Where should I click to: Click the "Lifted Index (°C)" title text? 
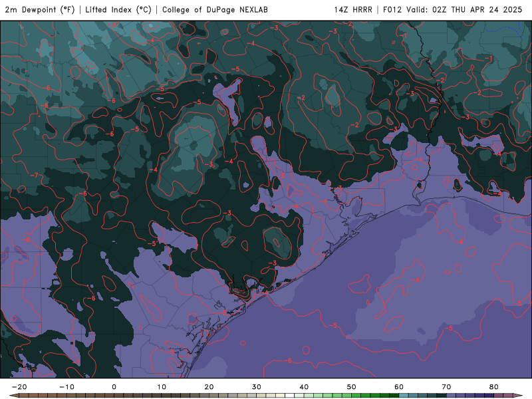coord(118,9)
